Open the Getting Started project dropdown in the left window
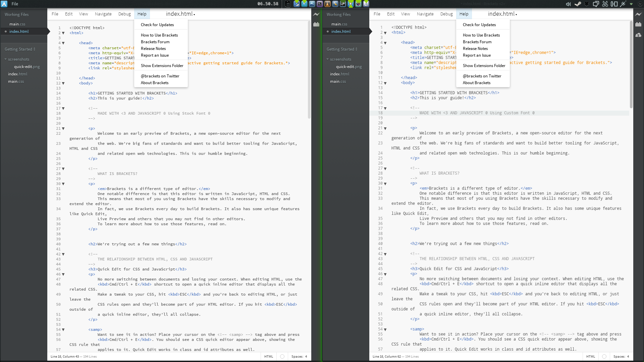The image size is (644, 362). (x=20, y=49)
